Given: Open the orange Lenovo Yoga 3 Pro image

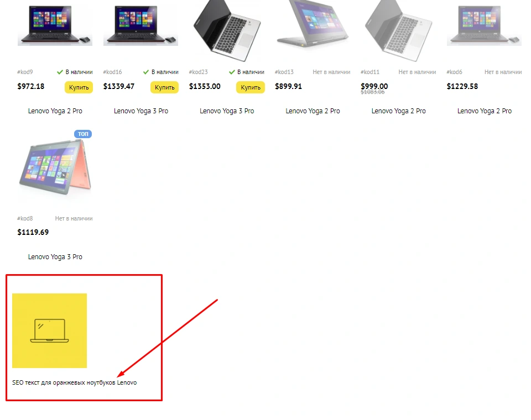Looking at the screenshot, I should point(55,167).
